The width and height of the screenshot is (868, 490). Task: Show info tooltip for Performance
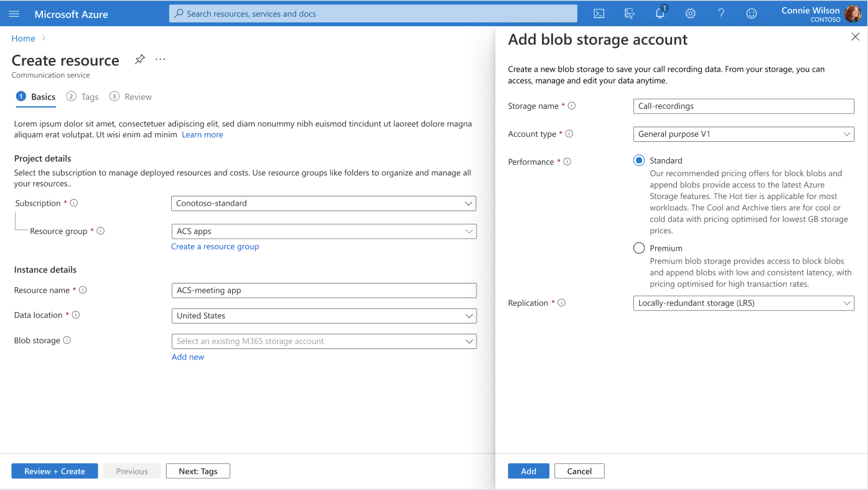pyautogui.click(x=567, y=162)
